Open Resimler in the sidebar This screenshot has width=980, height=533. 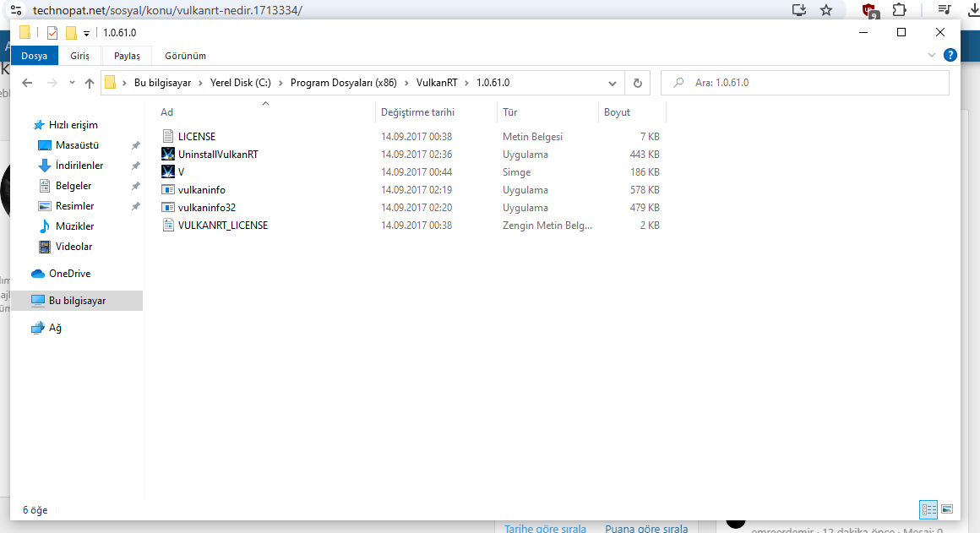74,205
